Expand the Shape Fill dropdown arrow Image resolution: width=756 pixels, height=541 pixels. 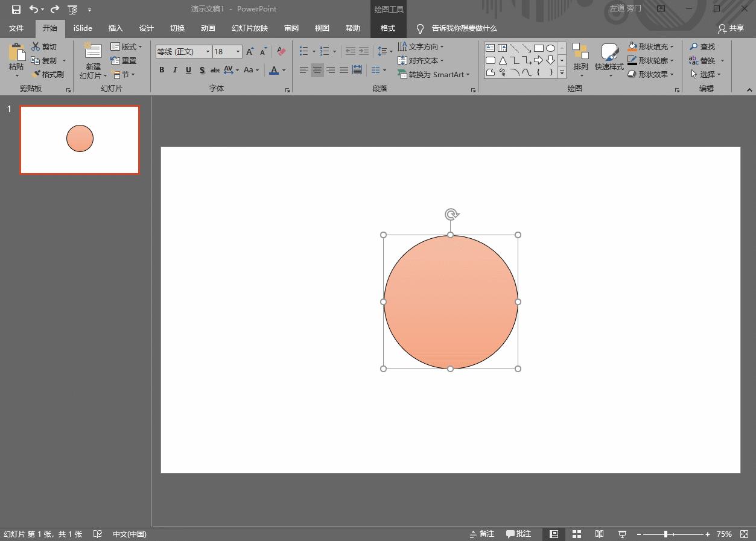point(672,46)
